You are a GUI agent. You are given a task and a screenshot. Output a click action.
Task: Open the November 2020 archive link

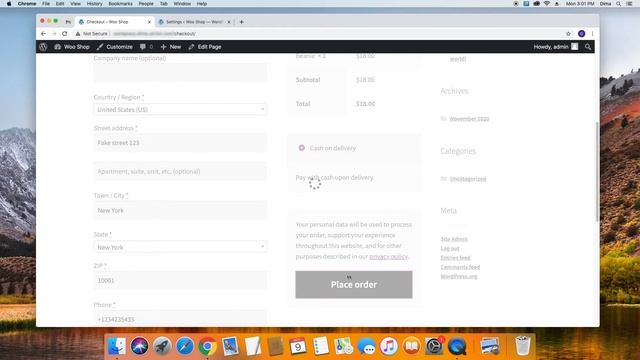(x=469, y=119)
